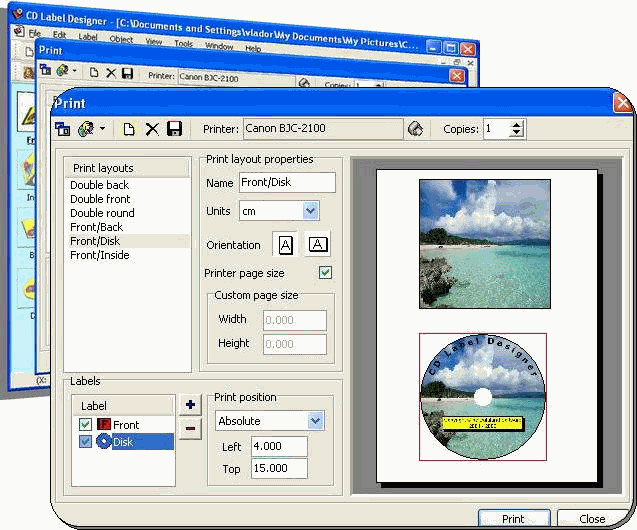The height and width of the screenshot is (530, 637).
Task: Select the blue Disk label icon
Action: 104,441
